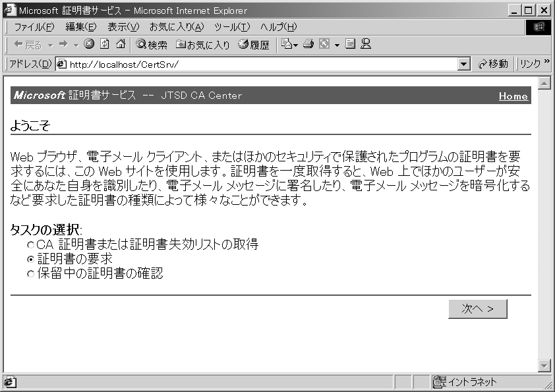Click the Stop loading icon
Image resolution: width=555 pixels, height=392 pixels.
click(x=89, y=44)
